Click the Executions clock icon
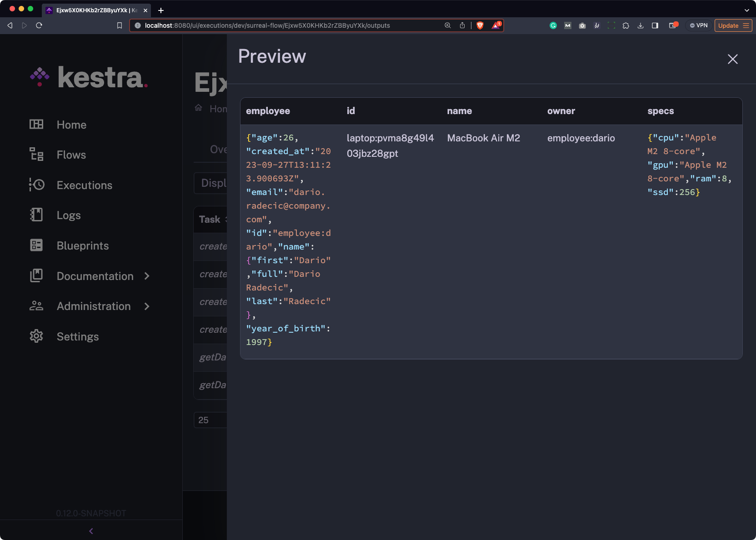 pos(36,185)
